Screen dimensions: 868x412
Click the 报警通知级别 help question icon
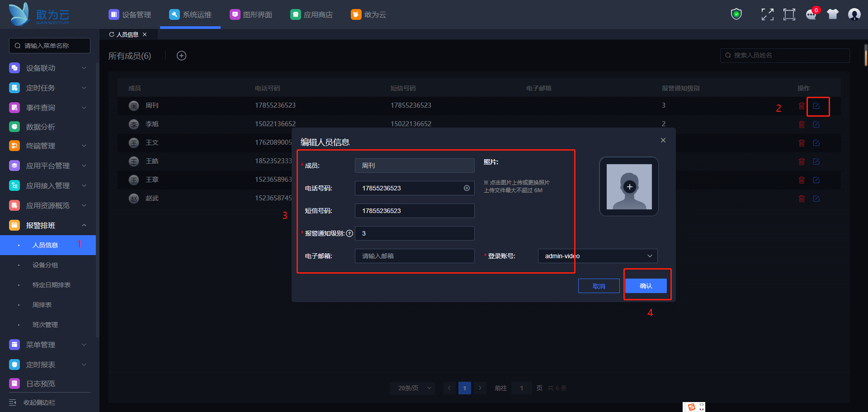349,233
